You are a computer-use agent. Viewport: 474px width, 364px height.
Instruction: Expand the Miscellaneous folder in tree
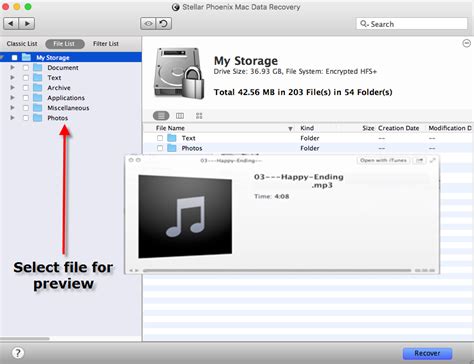[x=12, y=108]
